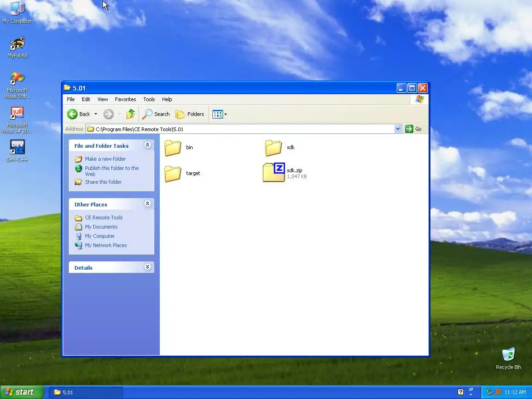Click the network tray icon by clock
This screenshot has width=532, height=399.
coord(489,392)
